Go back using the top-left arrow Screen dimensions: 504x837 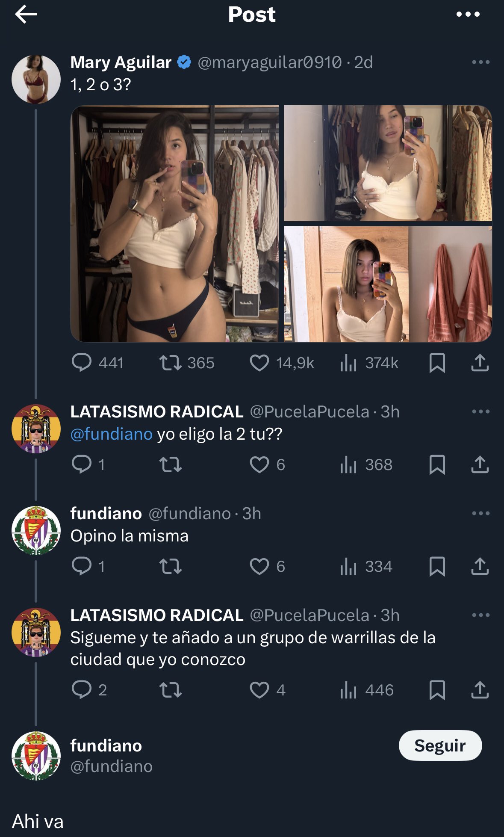(x=26, y=15)
